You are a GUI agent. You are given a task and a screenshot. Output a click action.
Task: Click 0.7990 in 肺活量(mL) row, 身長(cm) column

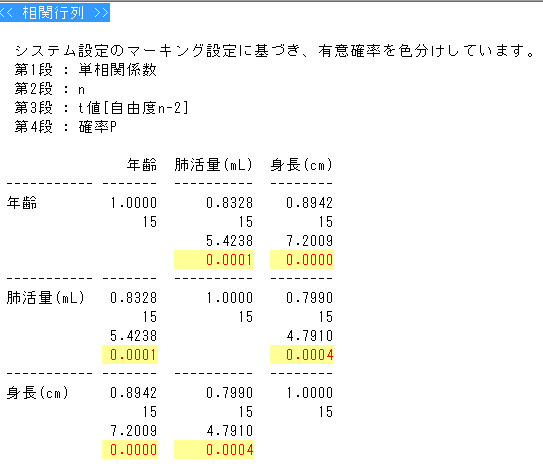tap(310, 298)
